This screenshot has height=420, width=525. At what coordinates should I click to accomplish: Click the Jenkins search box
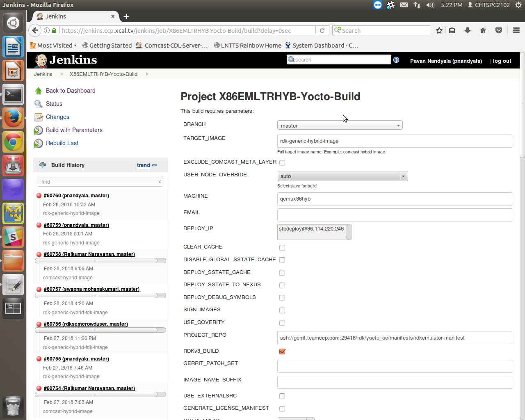pyautogui.click(x=339, y=59)
